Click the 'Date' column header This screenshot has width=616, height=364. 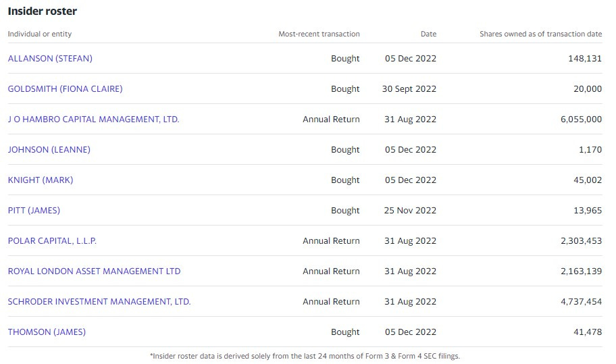429,34
